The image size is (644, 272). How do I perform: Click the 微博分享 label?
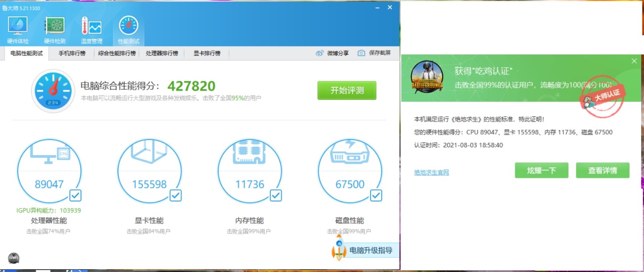338,53
